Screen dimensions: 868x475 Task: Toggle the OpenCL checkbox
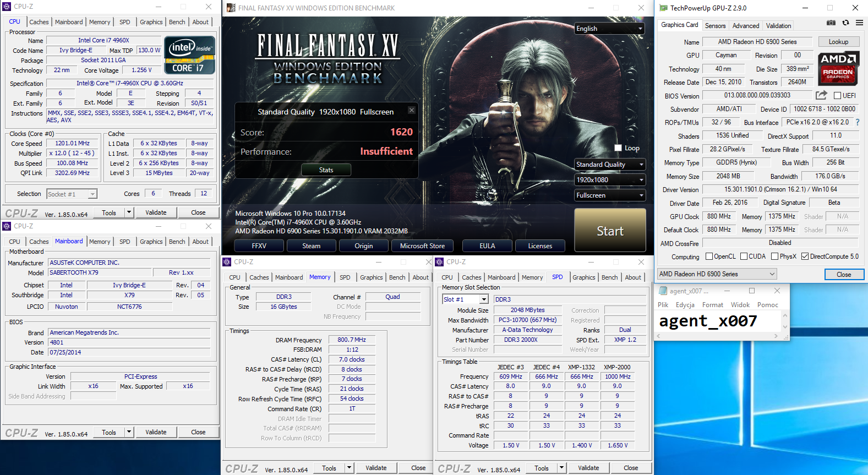point(709,256)
